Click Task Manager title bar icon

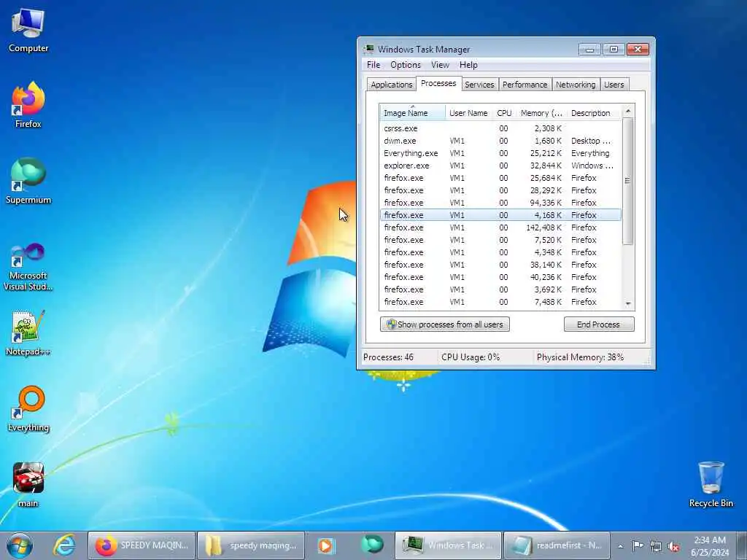click(368, 49)
